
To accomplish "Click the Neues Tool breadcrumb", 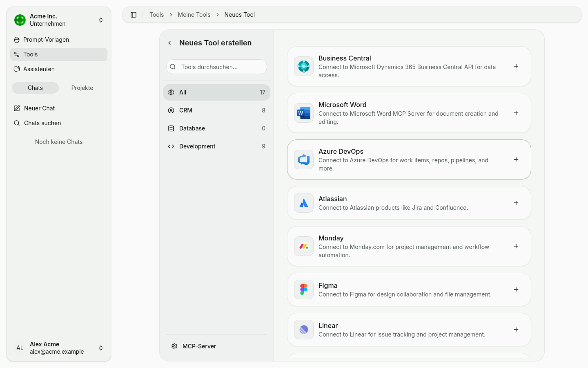I will tap(239, 15).
